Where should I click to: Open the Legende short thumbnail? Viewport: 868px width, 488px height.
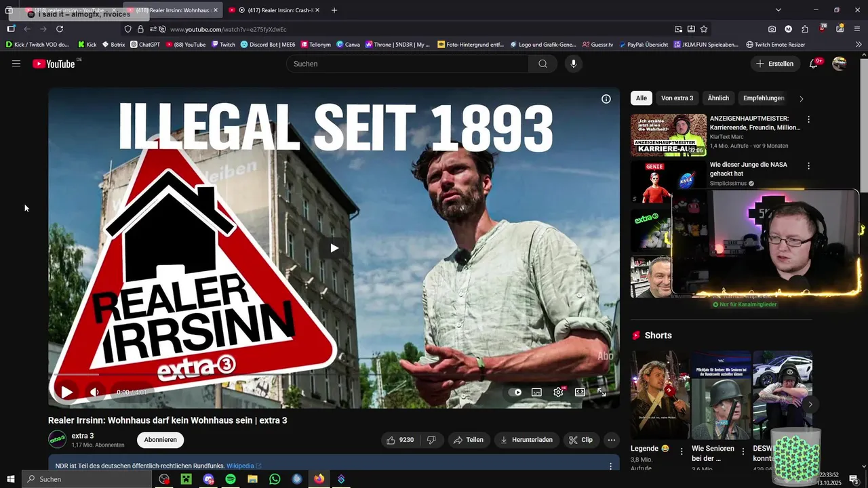[660, 395]
